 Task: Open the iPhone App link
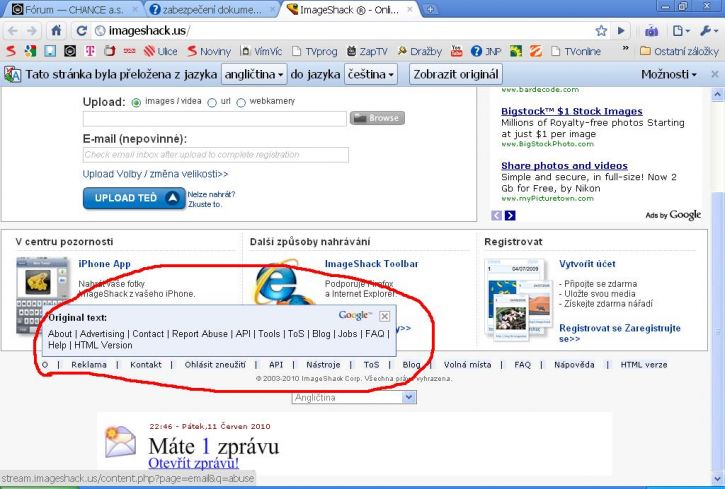pos(104,264)
